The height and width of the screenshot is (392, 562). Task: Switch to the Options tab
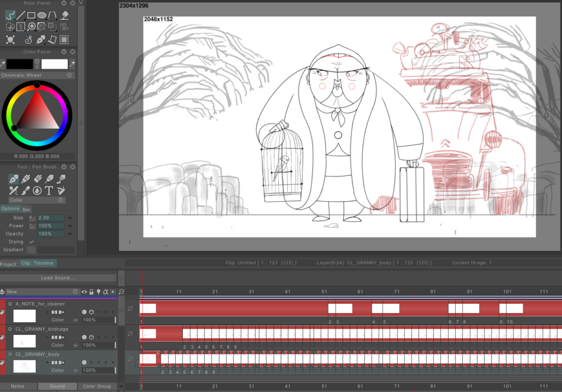click(10, 209)
